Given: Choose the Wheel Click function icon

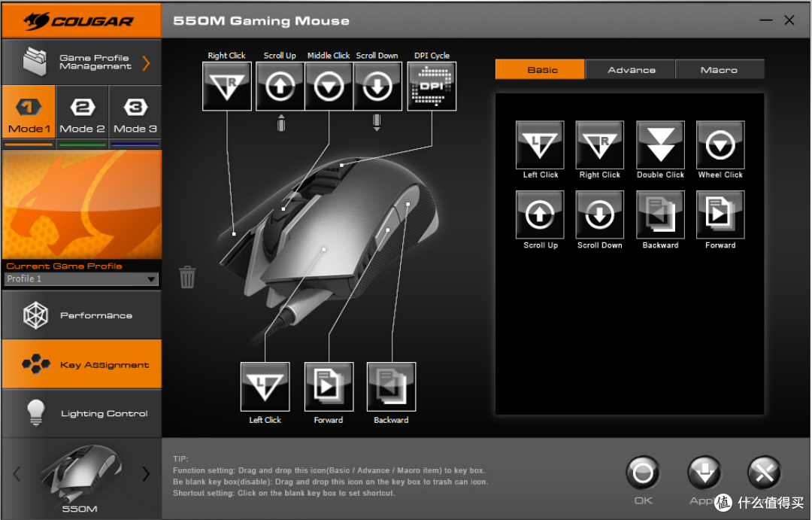Looking at the screenshot, I should [x=720, y=145].
